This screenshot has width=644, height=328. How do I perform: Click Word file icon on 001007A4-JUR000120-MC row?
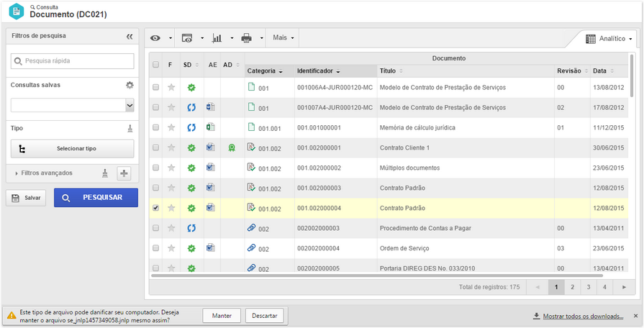click(211, 107)
